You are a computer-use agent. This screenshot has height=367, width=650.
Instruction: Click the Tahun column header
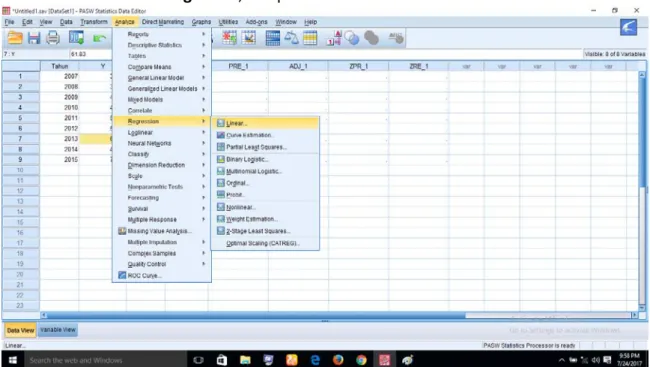(x=59, y=66)
